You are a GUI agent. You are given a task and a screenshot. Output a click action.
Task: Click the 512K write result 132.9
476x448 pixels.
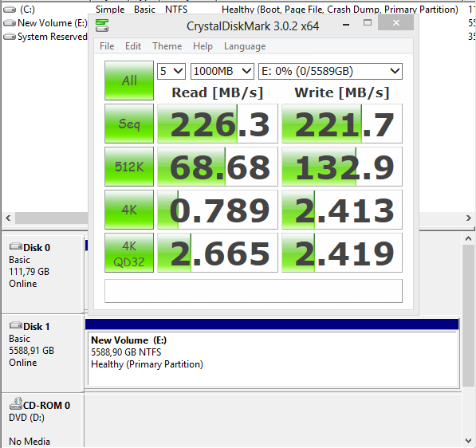(x=342, y=167)
